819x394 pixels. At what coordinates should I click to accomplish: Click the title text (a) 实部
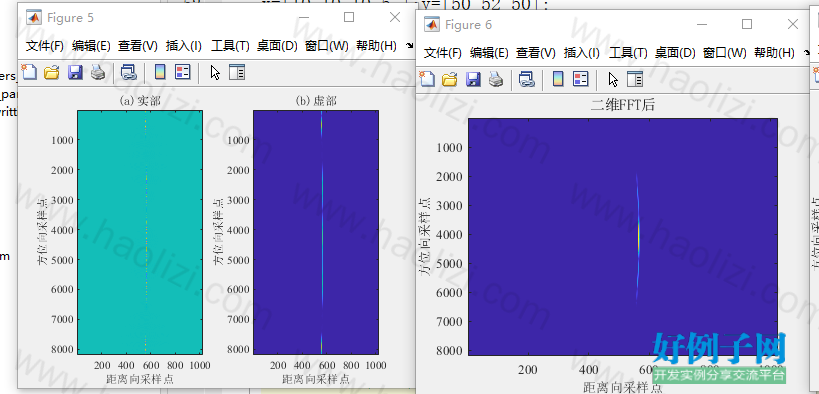[x=140, y=101]
